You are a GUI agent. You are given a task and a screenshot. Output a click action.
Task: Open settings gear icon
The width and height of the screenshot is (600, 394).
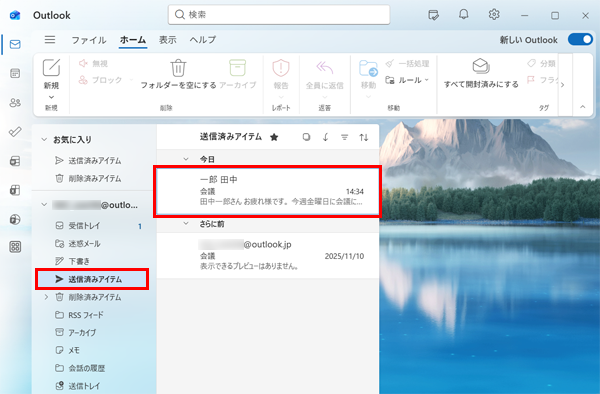494,15
